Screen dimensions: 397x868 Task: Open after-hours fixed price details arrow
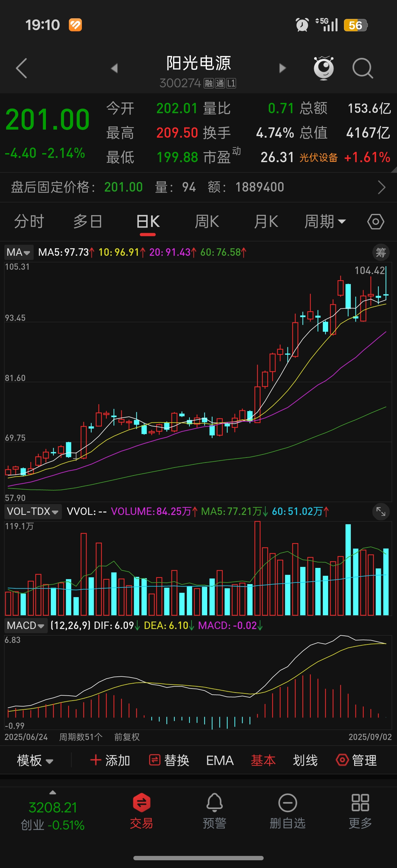381,187
